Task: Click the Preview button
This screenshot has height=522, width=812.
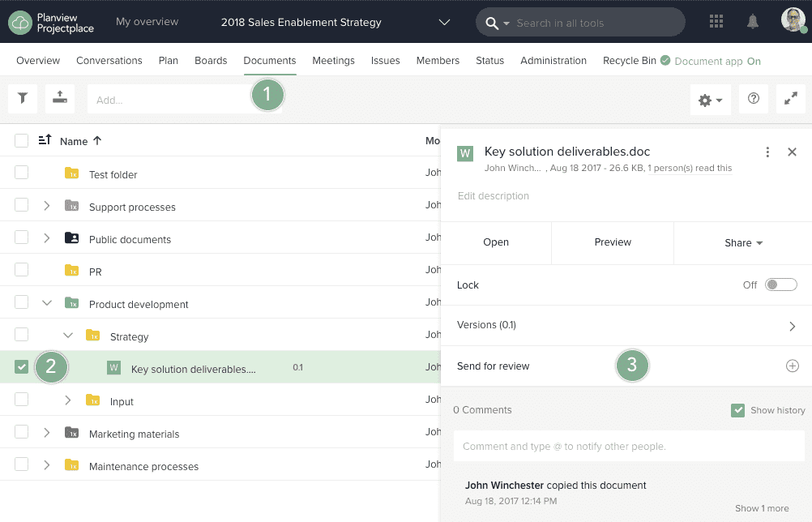Action: 613,242
